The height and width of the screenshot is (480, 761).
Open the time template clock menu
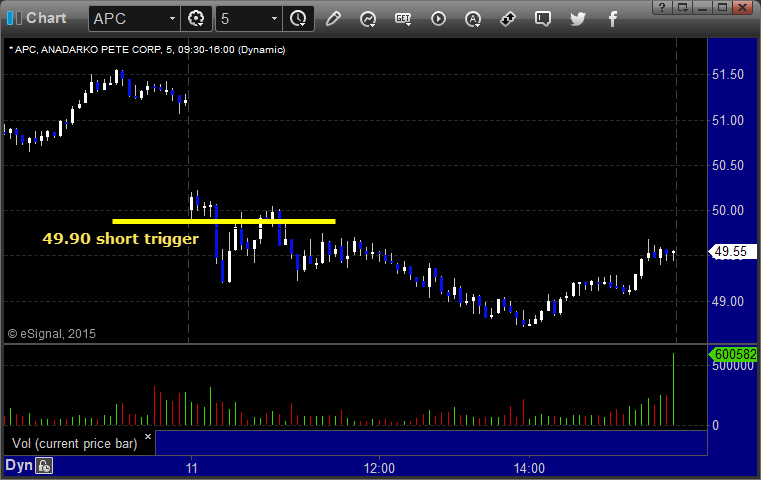pos(298,19)
